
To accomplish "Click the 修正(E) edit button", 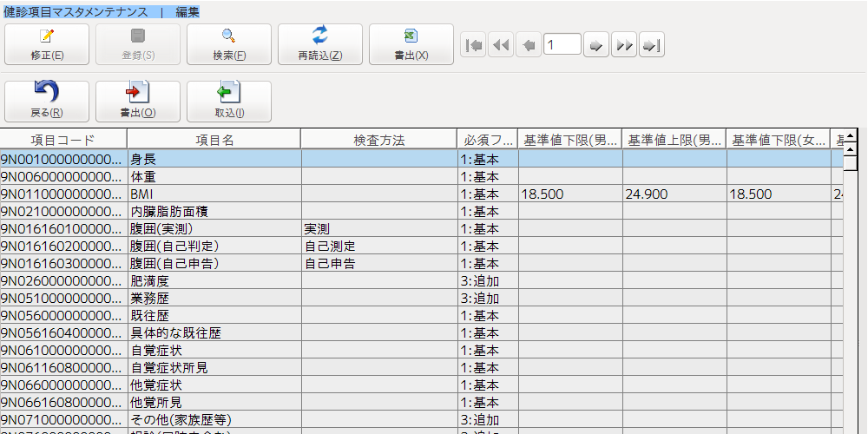I will pyautogui.click(x=47, y=44).
